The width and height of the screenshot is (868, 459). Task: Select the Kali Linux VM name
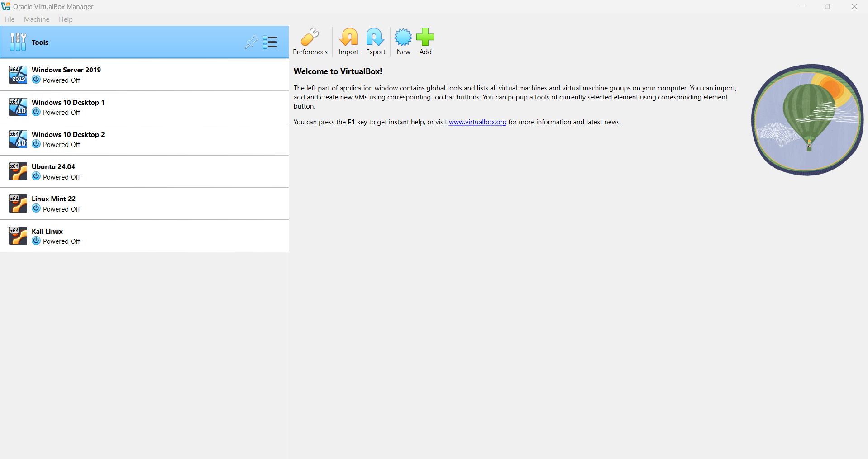(x=47, y=231)
